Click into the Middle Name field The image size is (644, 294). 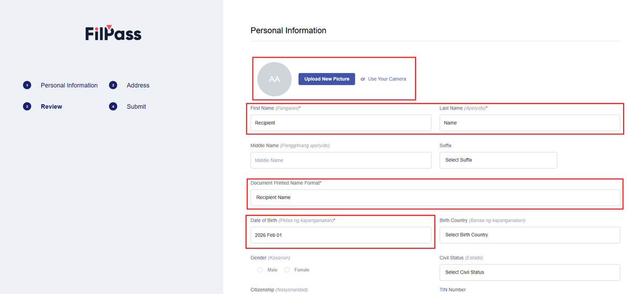(x=341, y=160)
